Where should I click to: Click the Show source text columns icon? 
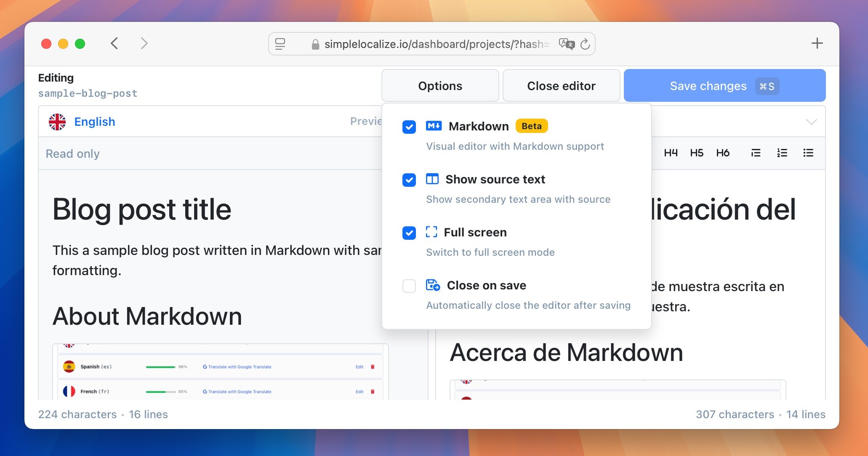[432, 179]
